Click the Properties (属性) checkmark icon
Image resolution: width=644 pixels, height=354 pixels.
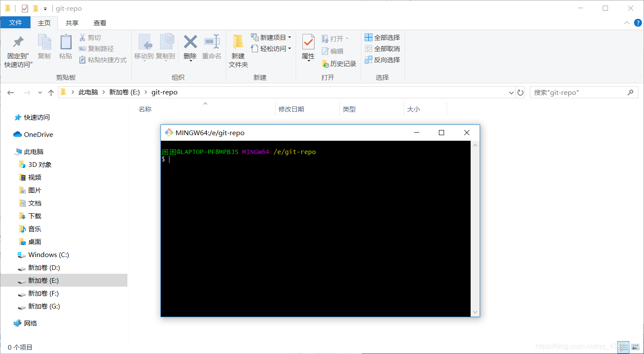(x=308, y=42)
